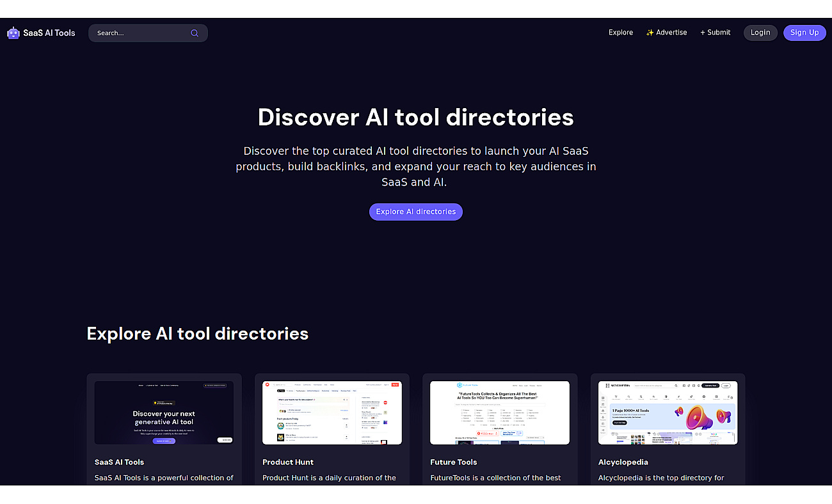
Task: Click 'FutureTools is a collection' description
Action: click(x=496, y=478)
